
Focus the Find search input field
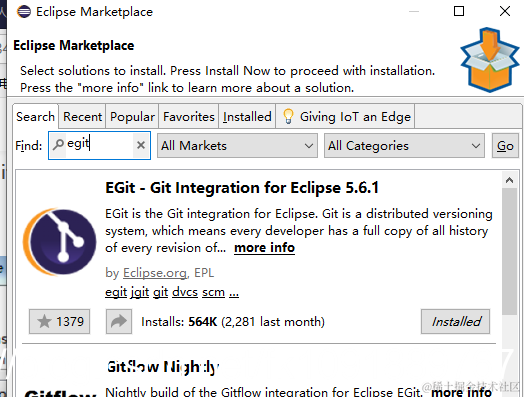coord(99,145)
